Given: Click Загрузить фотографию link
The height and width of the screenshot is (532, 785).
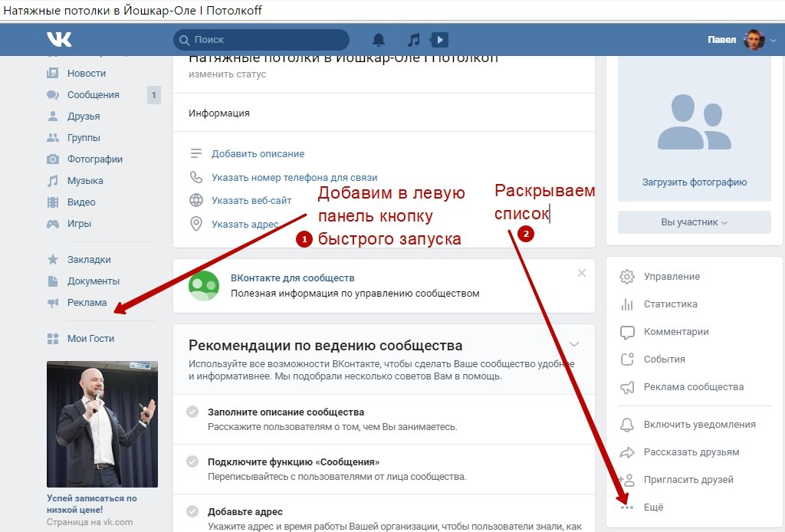Looking at the screenshot, I should (x=695, y=182).
